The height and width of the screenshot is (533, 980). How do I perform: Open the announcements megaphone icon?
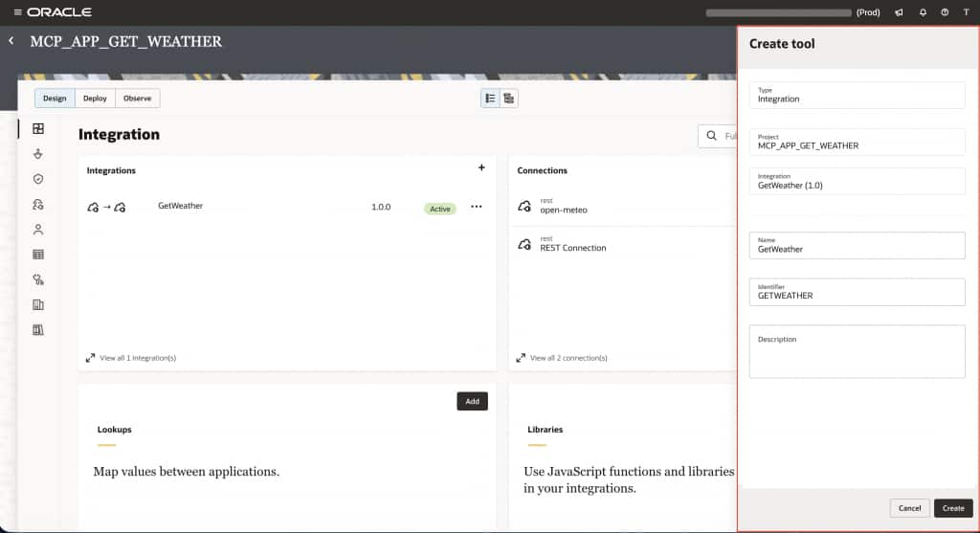tap(899, 11)
